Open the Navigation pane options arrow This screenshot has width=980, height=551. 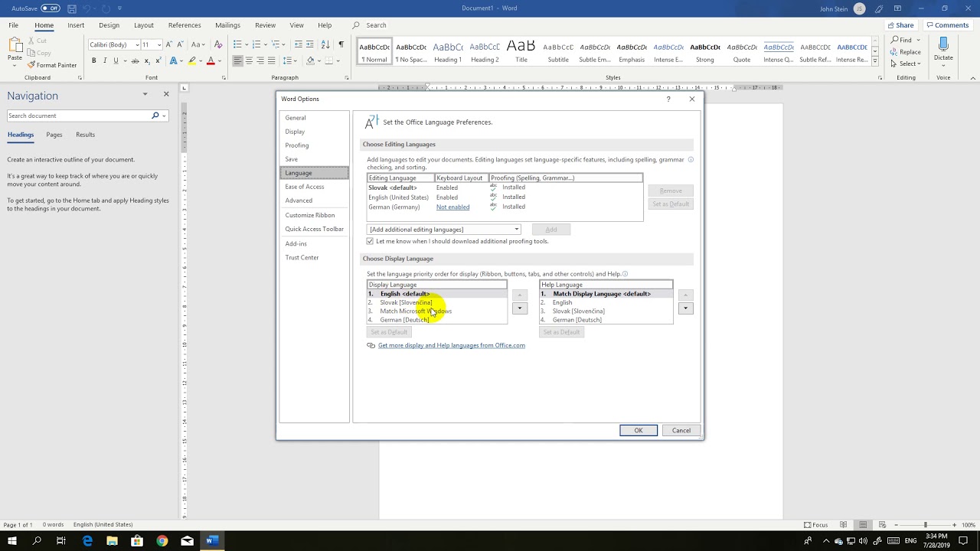click(x=145, y=94)
